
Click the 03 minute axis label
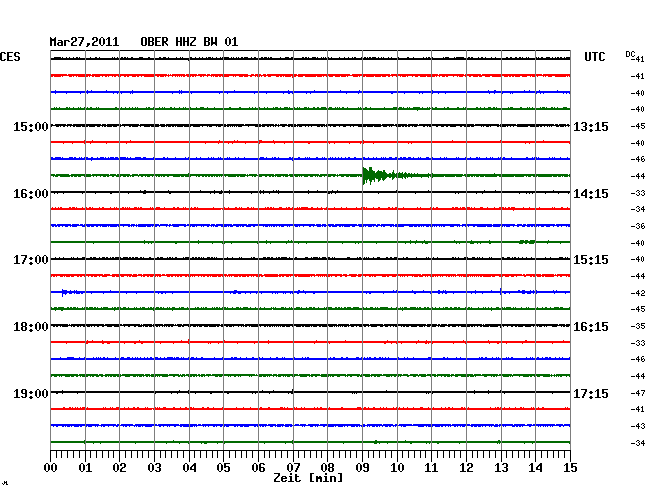click(x=154, y=468)
